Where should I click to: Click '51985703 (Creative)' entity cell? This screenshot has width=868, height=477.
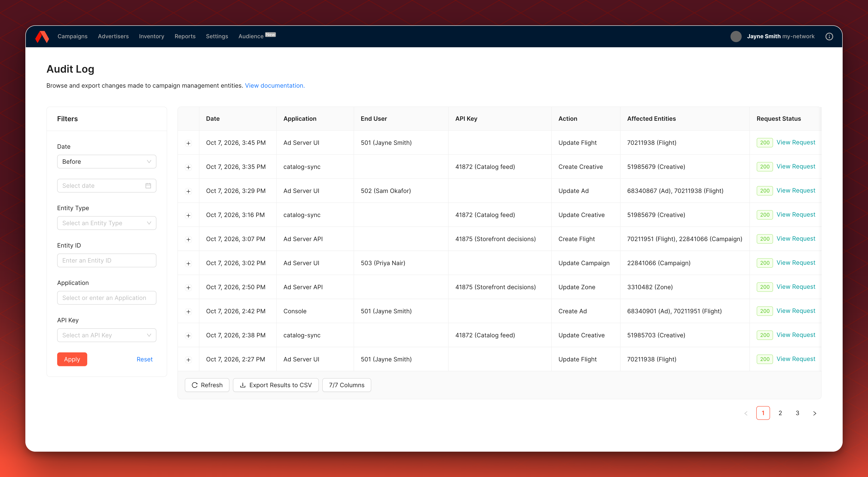(656, 335)
